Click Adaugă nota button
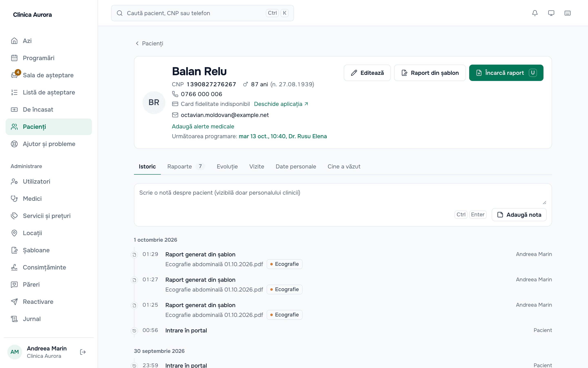588x368 pixels. 519,215
